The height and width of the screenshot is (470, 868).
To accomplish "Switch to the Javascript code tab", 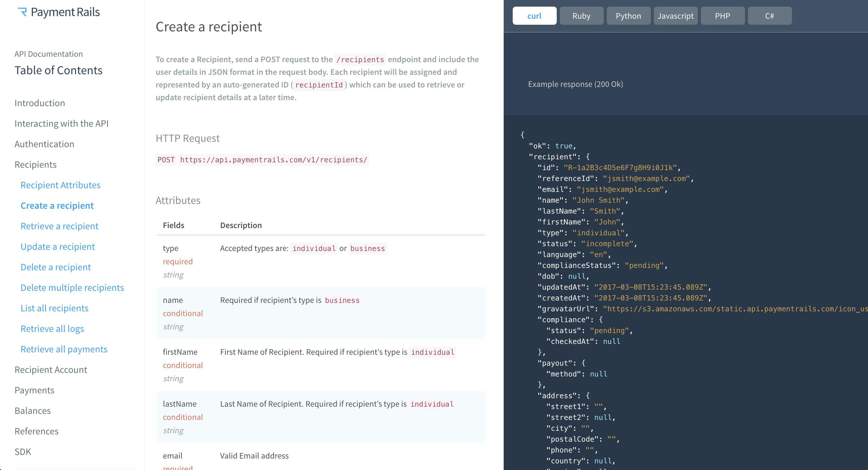I will (675, 15).
